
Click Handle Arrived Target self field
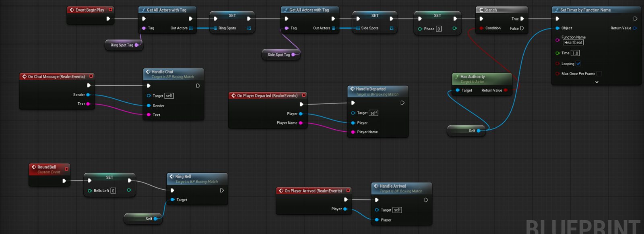tap(397, 210)
